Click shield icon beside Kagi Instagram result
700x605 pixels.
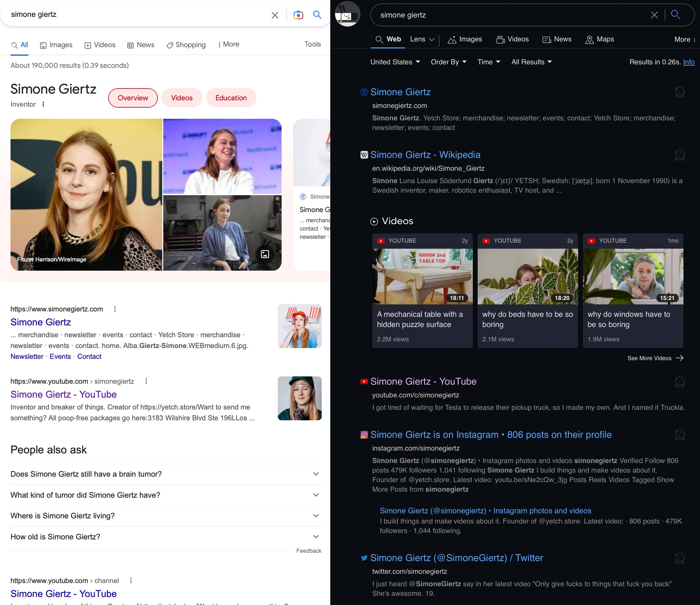[680, 435]
